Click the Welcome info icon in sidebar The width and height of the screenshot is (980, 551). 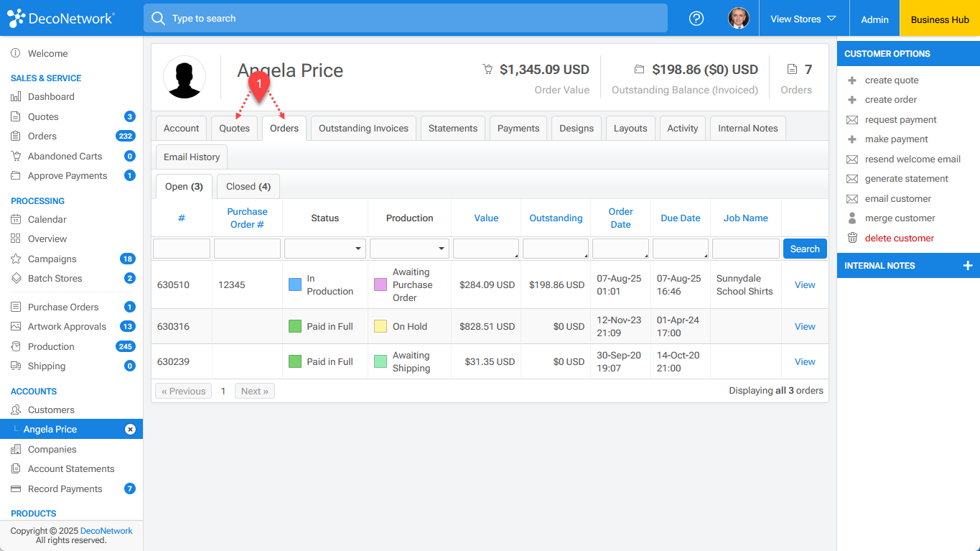tap(16, 54)
